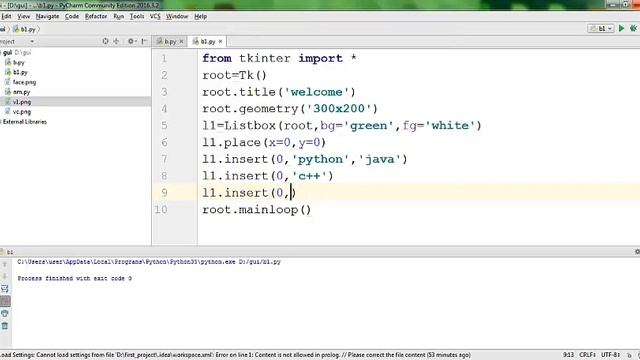Select b1.py in the project tree
This screenshot has width=640, height=360.
click(17, 72)
